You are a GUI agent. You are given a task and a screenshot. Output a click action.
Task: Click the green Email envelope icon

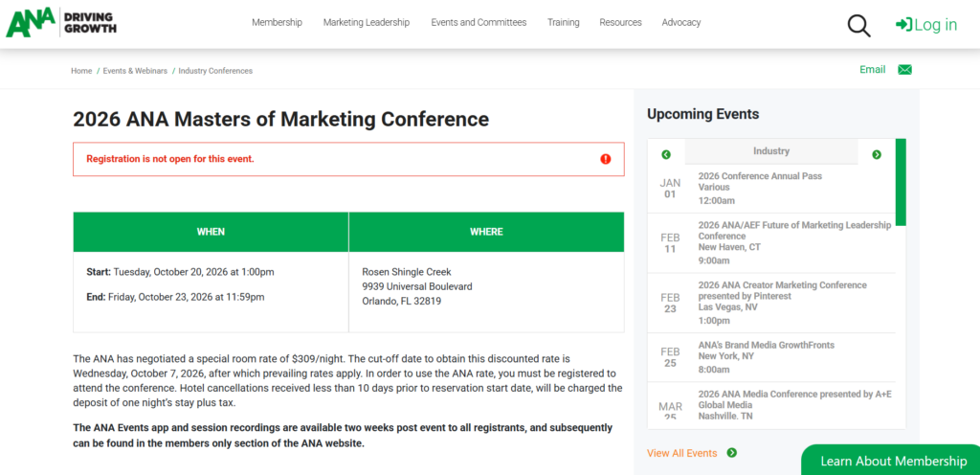[x=904, y=69]
